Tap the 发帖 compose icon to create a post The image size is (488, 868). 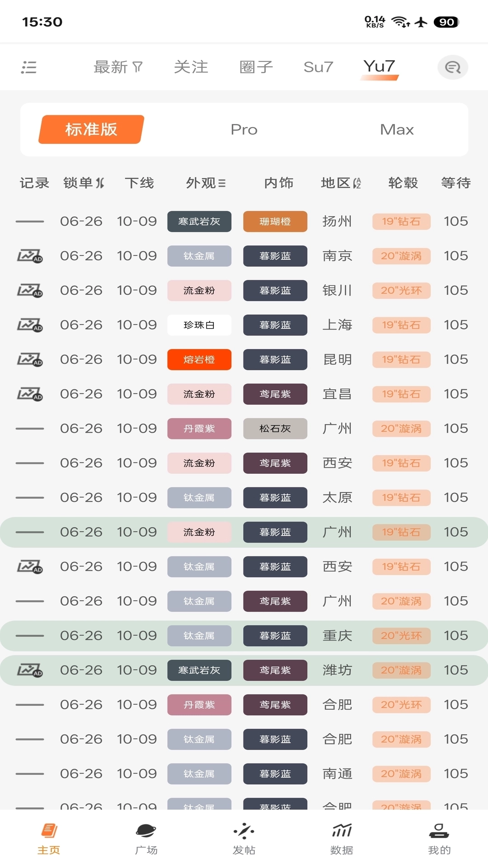(244, 832)
